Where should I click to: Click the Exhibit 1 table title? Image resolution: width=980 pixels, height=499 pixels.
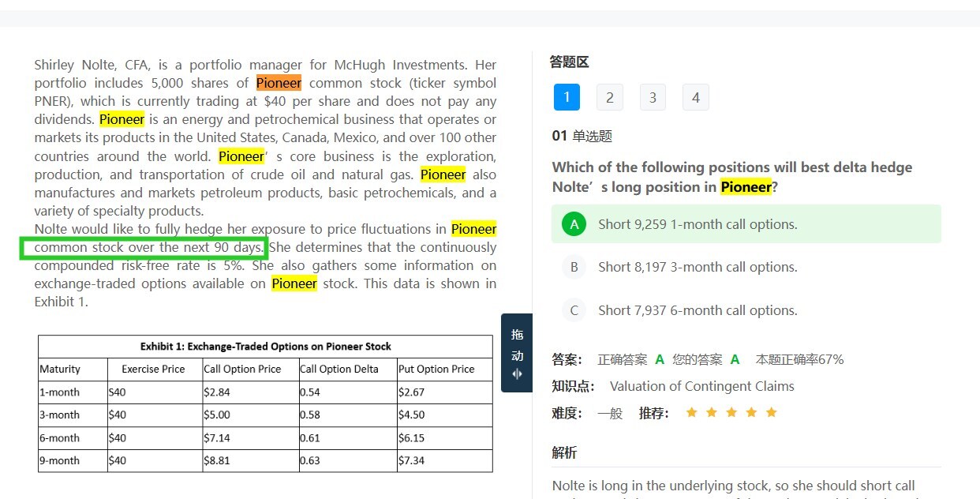266,347
